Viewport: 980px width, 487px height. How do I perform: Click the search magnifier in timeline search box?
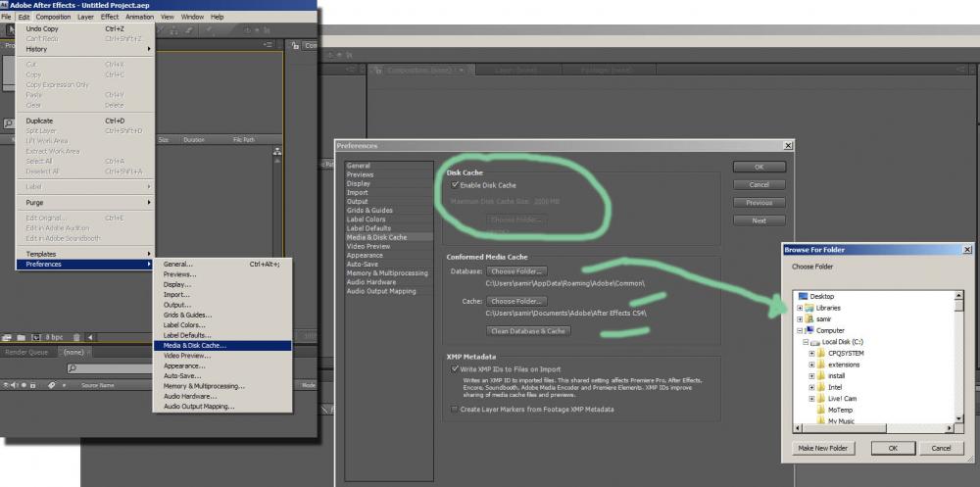(x=73, y=368)
